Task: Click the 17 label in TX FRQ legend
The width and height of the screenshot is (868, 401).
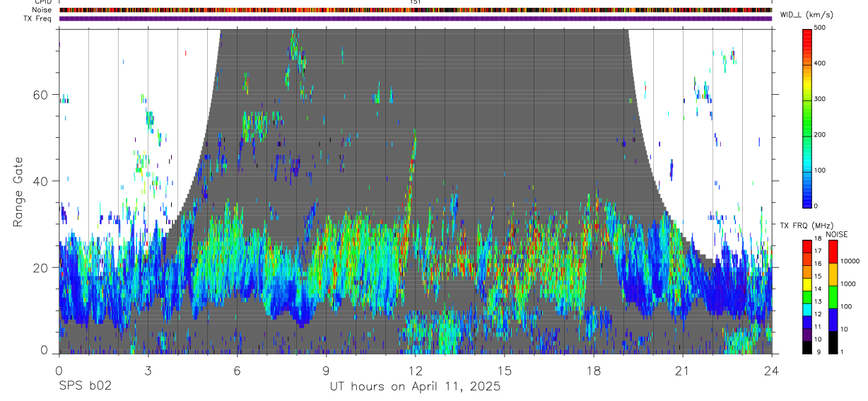Action: pyautogui.click(x=818, y=251)
